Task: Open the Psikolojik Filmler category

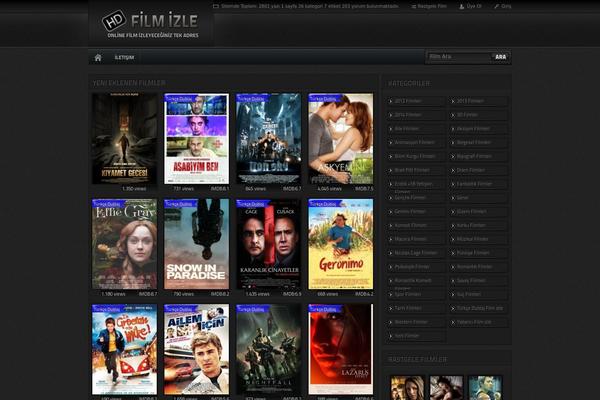Action: [x=412, y=267]
